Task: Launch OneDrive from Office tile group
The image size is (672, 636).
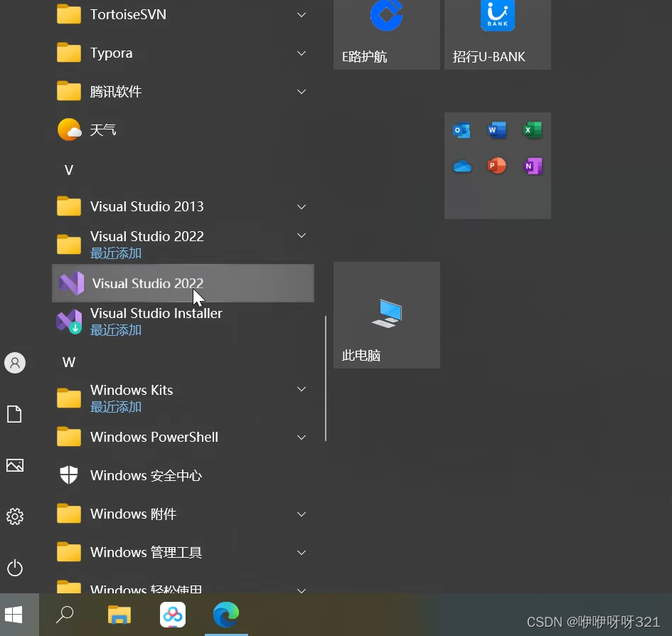Action: click(462, 166)
